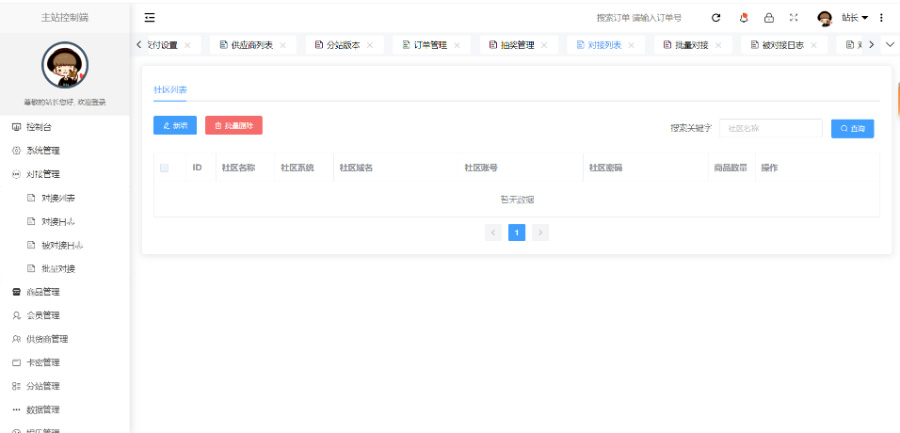The width and height of the screenshot is (900, 433).
Task: Click the 社区名称 search keyword field
Action: [x=771, y=128]
